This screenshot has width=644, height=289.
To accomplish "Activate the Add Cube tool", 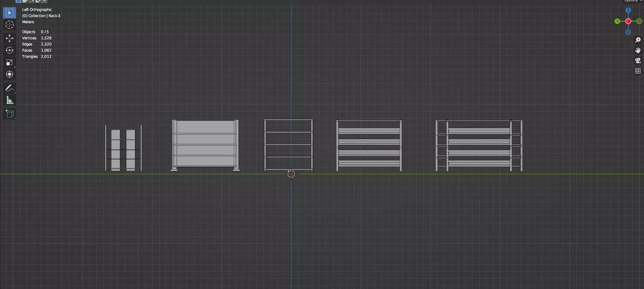I will (9, 114).
